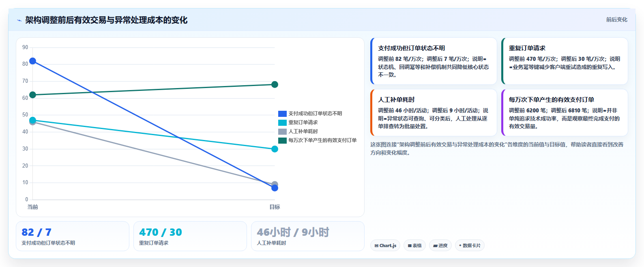Click the y-axis value 90
Screen dimensions: 644x267
pos(25,47)
